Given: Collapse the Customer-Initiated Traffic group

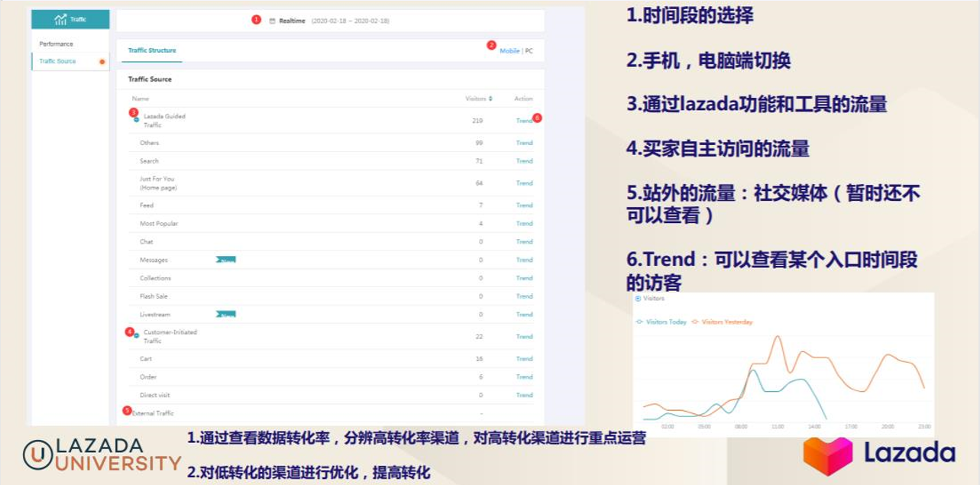Looking at the screenshot, I should [x=137, y=335].
